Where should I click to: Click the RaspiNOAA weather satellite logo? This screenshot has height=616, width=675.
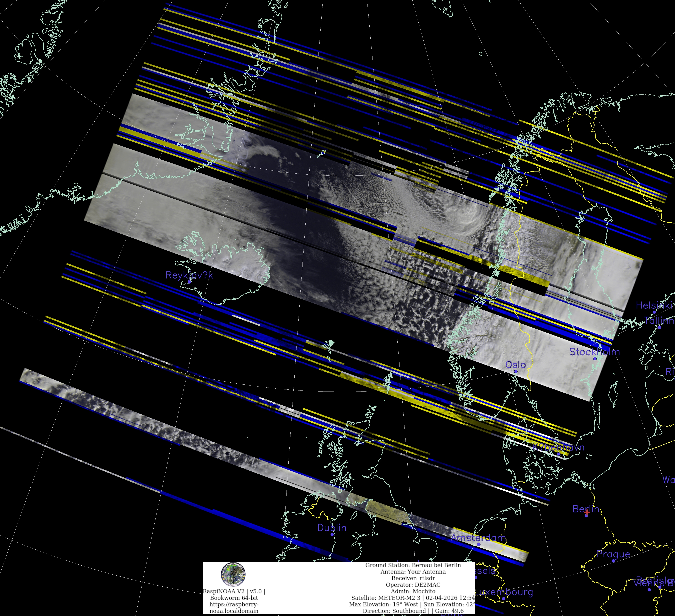(233, 574)
